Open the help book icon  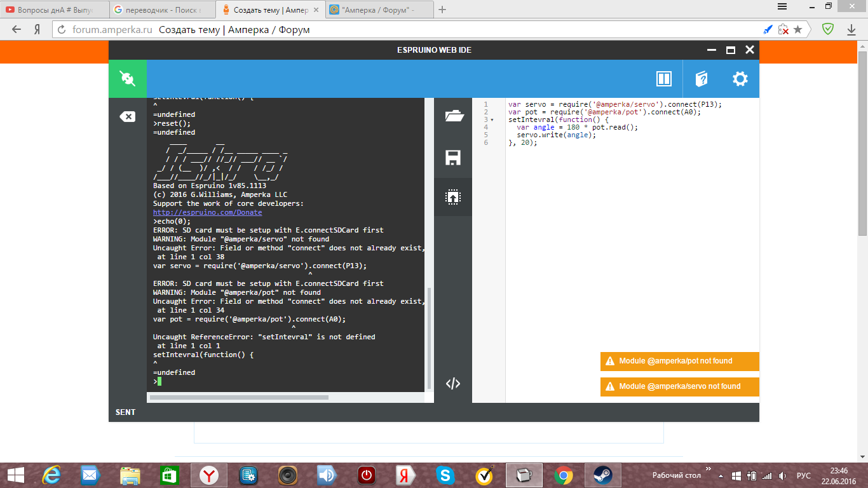(702, 79)
